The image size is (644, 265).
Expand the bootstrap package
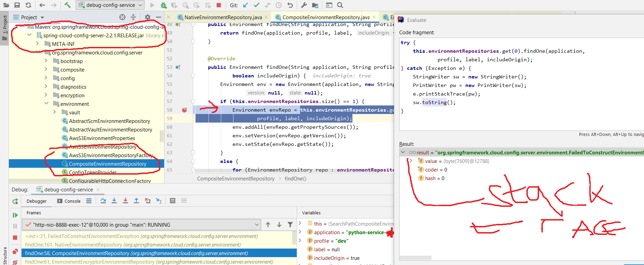46,61
